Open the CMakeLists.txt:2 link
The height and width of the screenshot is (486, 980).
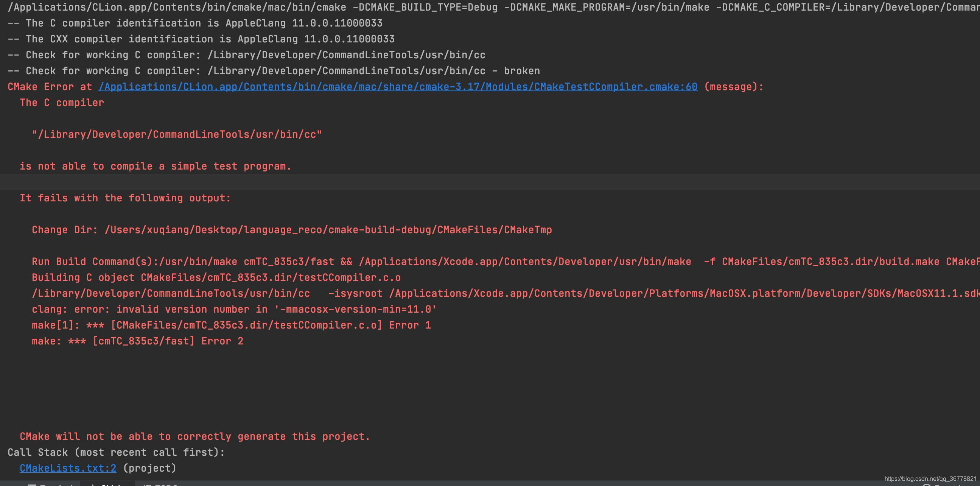(x=68, y=468)
